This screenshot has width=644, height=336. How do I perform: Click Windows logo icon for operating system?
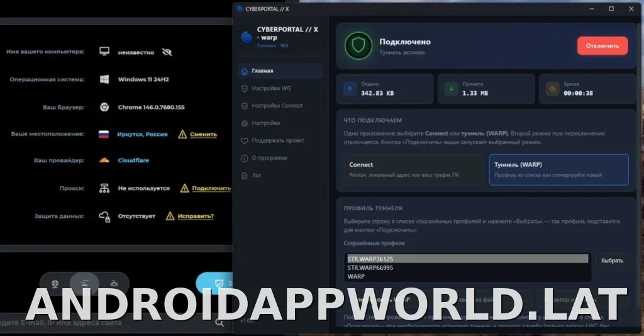[x=104, y=79]
